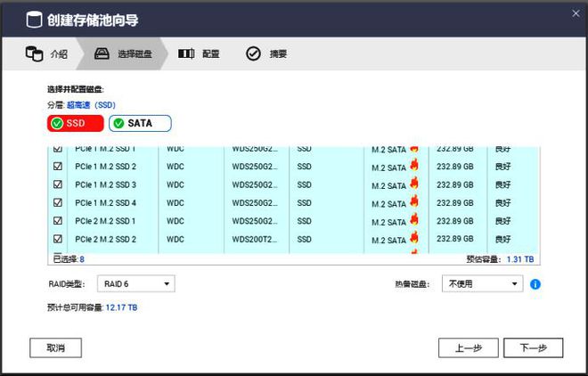Close the storage pool wizard dialog
Viewport: 588px width, 376px height.
[576, 13]
